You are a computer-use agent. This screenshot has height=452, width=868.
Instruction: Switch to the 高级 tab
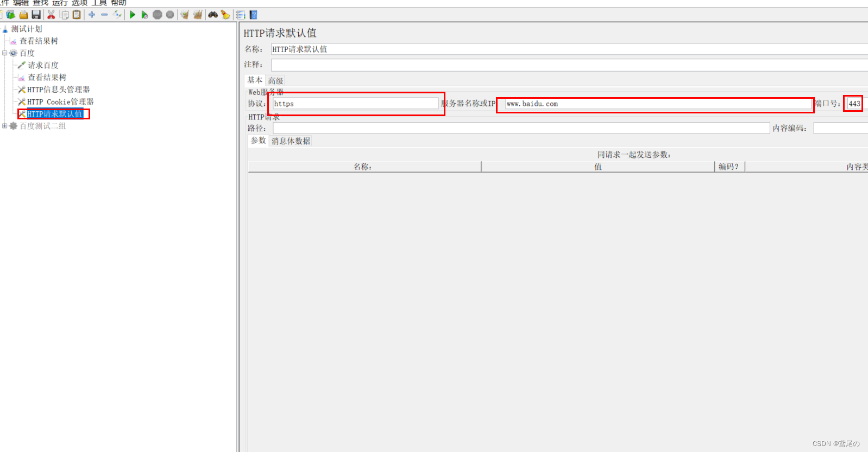click(275, 81)
